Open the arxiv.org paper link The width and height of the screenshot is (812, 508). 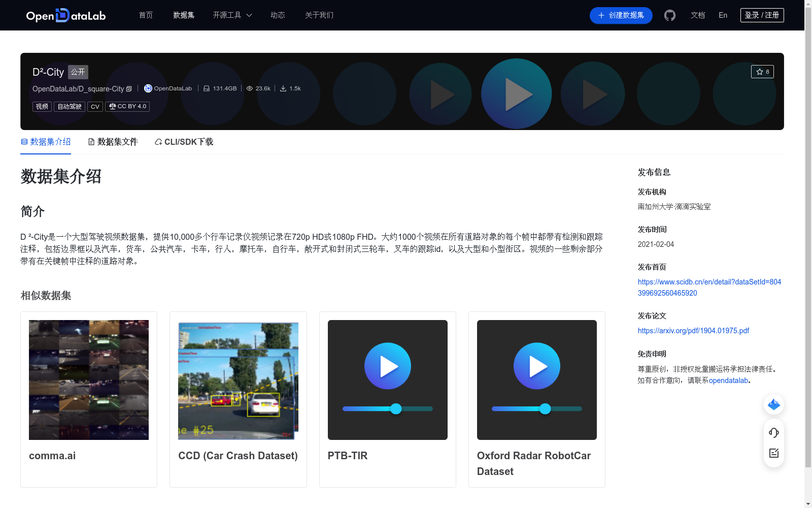693,331
